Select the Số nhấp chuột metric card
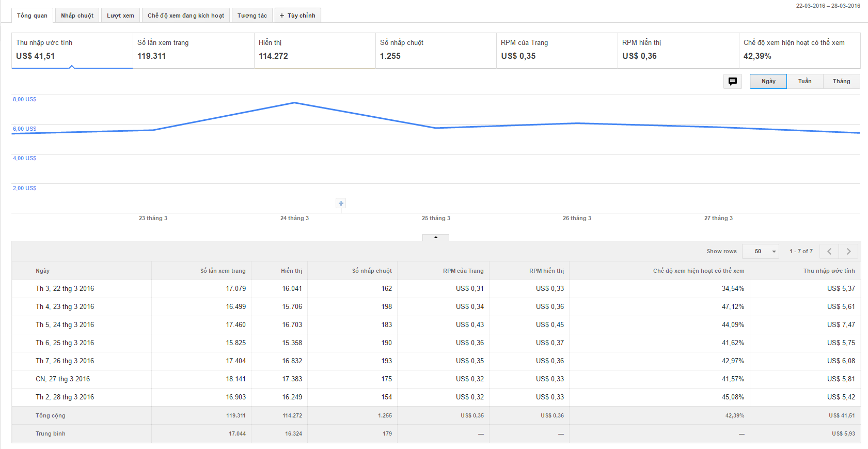 (x=435, y=50)
